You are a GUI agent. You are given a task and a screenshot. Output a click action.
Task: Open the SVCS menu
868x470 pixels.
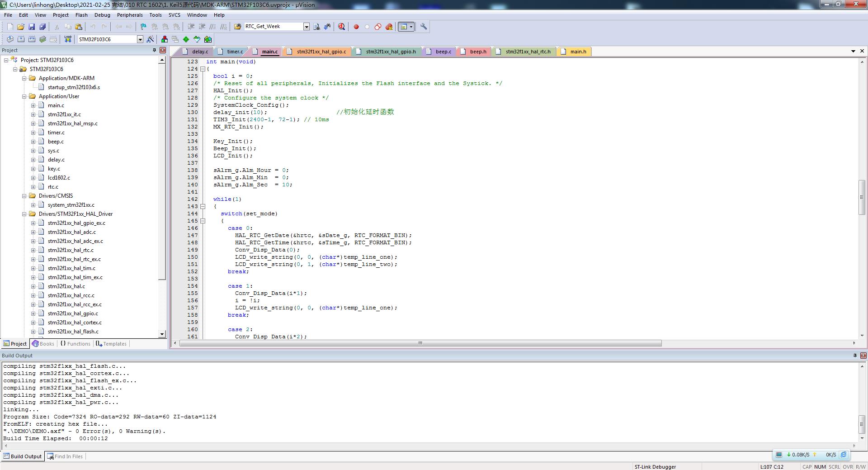click(174, 15)
